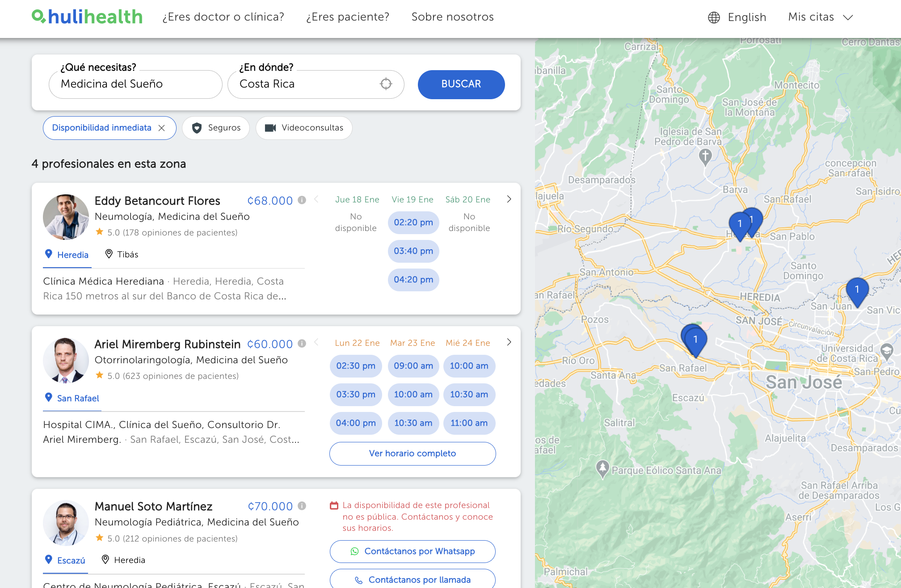Click info icon beside Ariel Miremberg's price
The image size is (901, 588).
(x=302, y=344)
